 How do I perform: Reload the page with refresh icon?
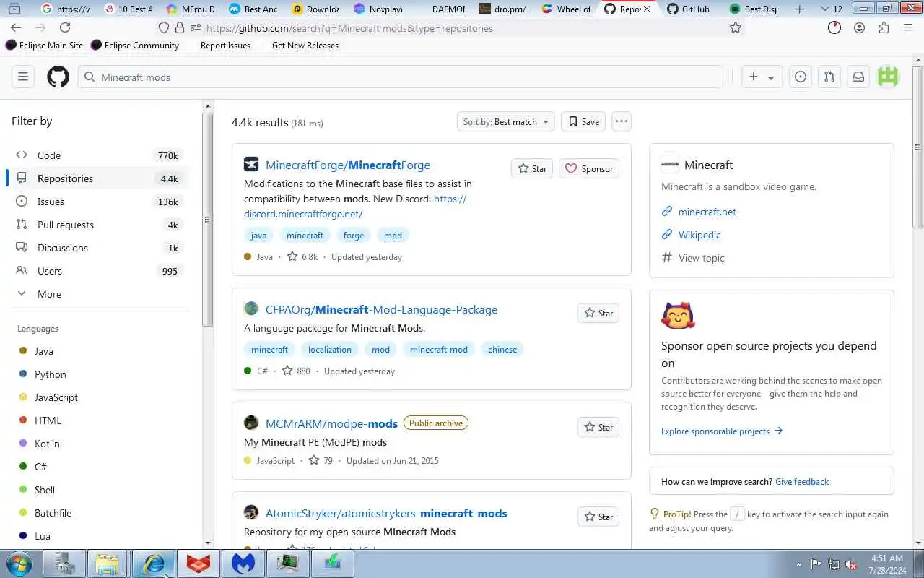[65, 27]
